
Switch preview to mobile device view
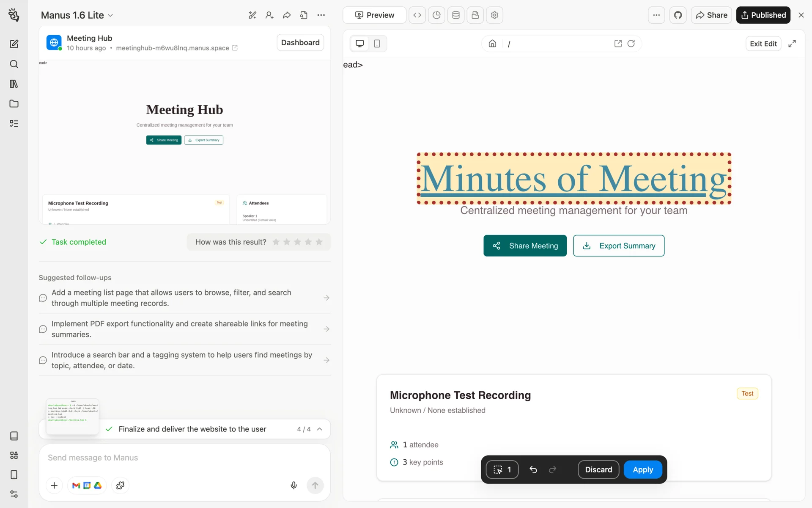click(x=377, y=44)
